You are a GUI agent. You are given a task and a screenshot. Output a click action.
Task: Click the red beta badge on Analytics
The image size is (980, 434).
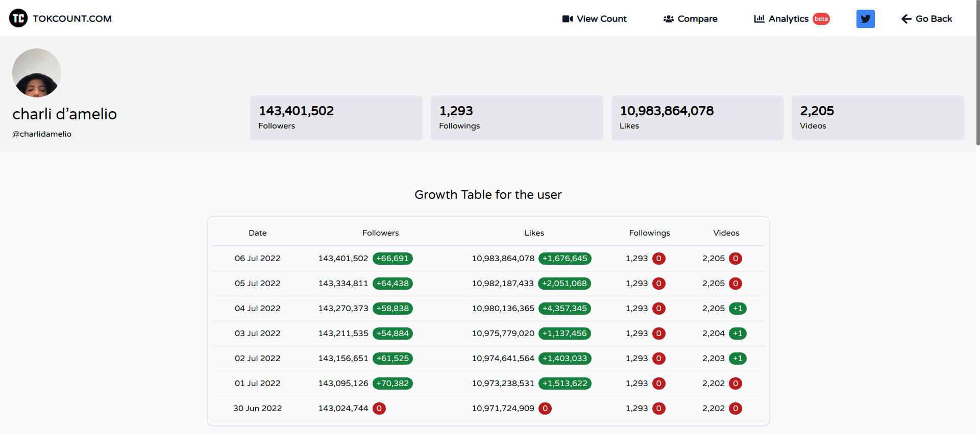click(x=821, y=19)
